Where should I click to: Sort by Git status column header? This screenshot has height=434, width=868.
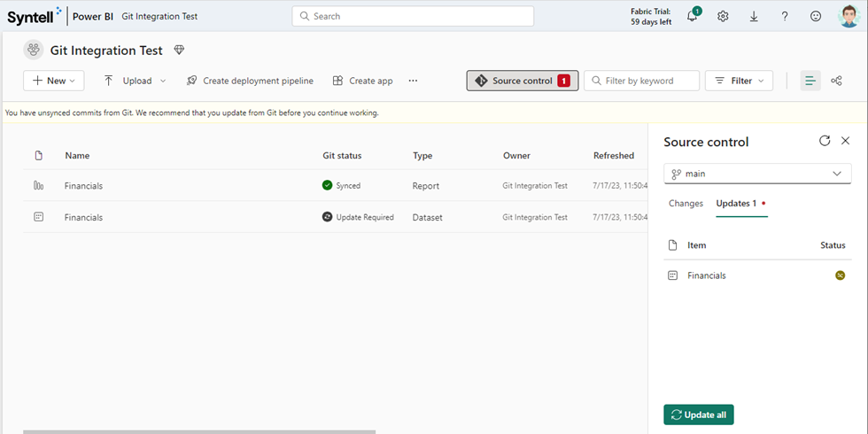point(342,156)
